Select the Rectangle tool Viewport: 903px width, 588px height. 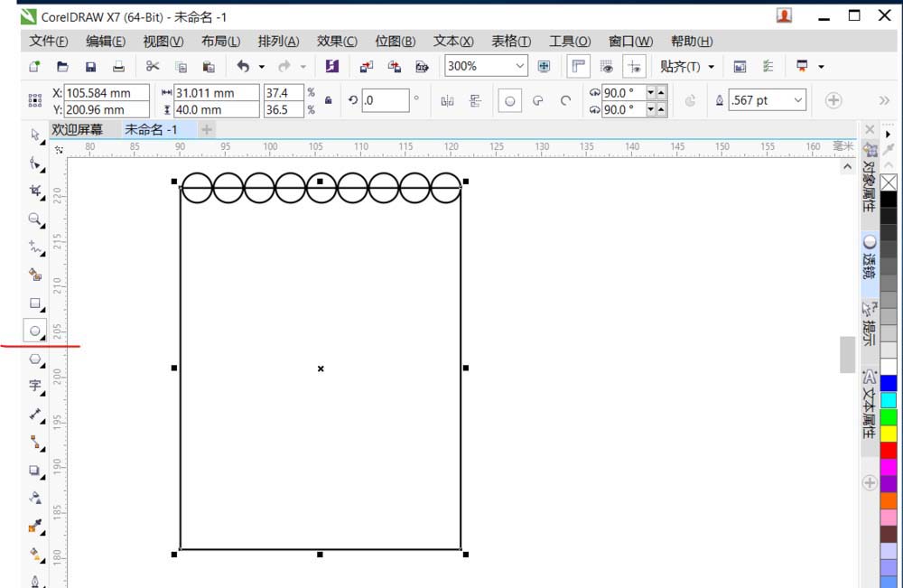click(x=36, y=303)
